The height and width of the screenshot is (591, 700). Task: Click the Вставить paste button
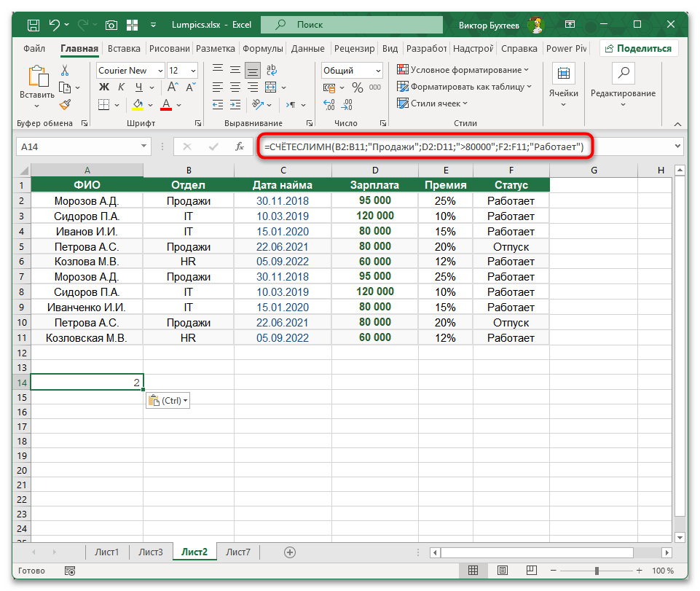(37, 87)
